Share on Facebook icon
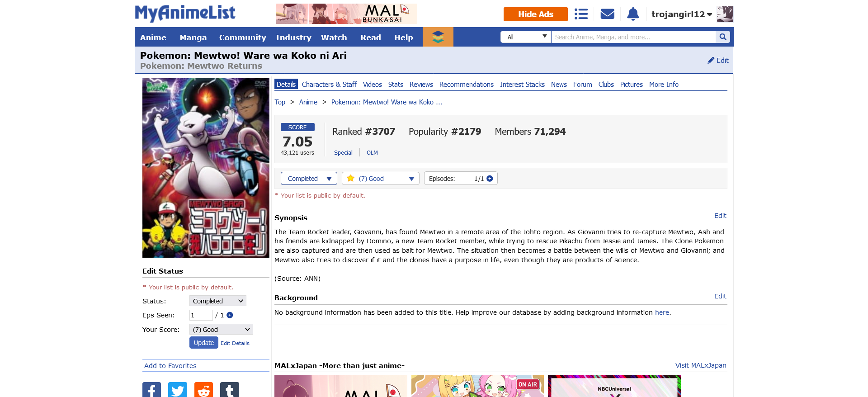 coord(151,390)
